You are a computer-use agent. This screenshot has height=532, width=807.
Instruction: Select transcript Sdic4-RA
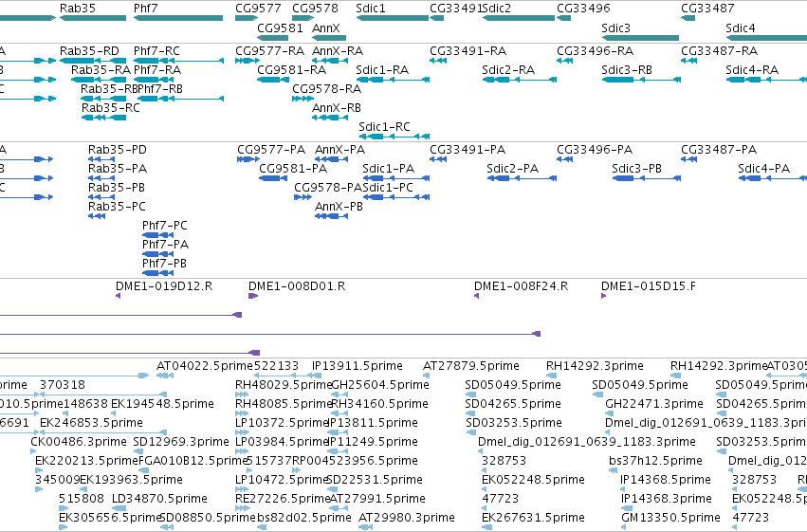pyautogui.click(x=752, y=70)
